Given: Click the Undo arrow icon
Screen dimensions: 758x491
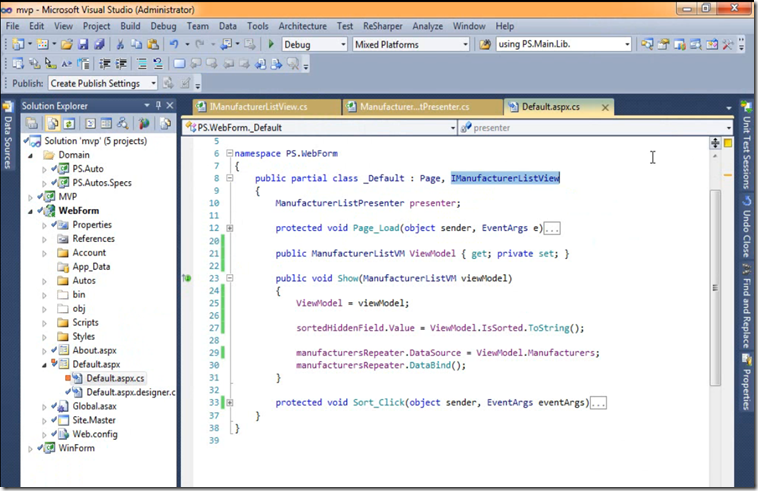Looking at the screenshot, I should point(174,44).
